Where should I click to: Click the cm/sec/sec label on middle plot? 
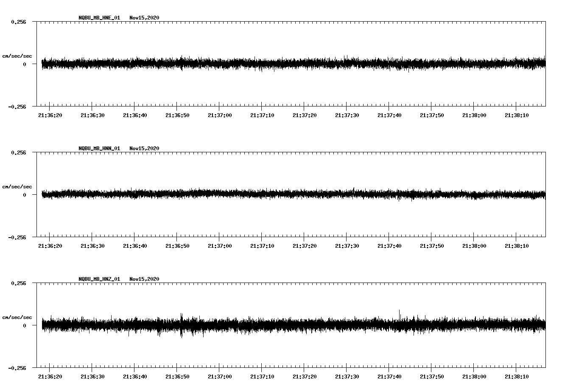point(17,186)
